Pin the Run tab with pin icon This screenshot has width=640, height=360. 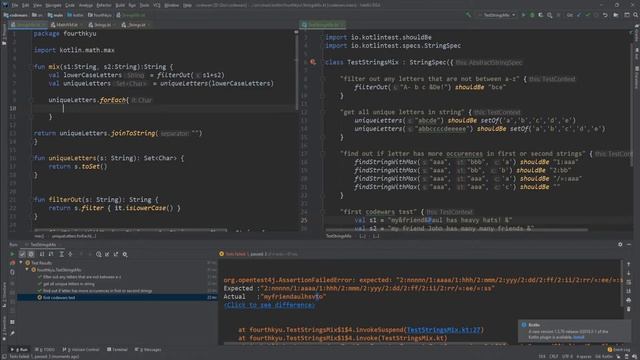coord(12,333)
